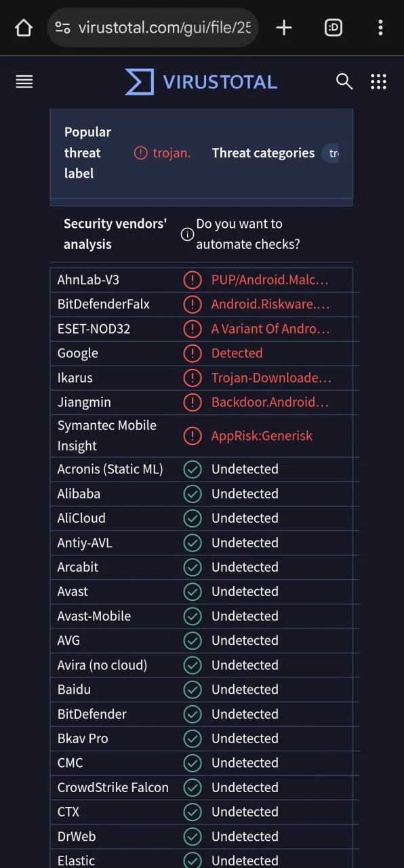
Task: Tap the check icon beside Avast
Action: click(193, 592)
